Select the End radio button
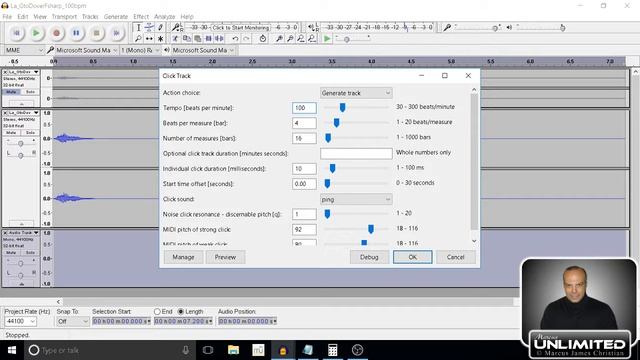The width and height of the screenshot is (640, 360). click(x=157, y=311)
